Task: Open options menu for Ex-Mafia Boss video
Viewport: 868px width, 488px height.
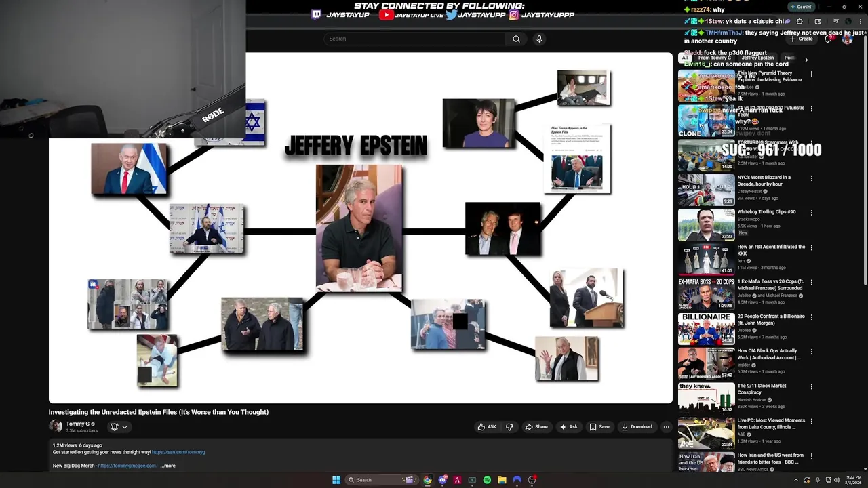Action: (812, 283)
